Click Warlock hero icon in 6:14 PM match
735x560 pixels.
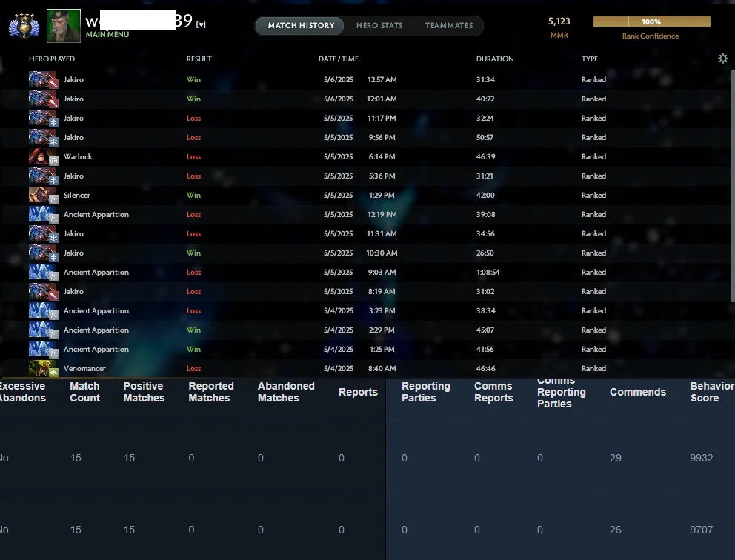[43, 156]
